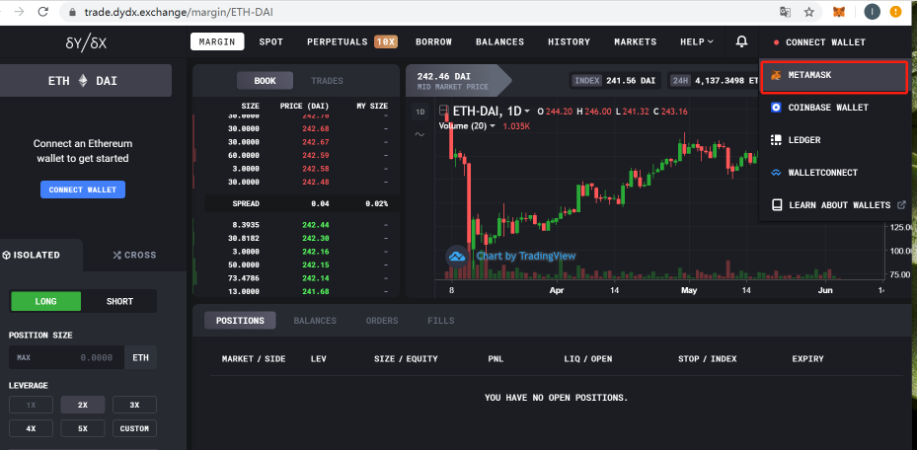Viewport: 917px width, 450px height.
Task: Open the Balances tab below chart
Action: click(x=315, y=321)
